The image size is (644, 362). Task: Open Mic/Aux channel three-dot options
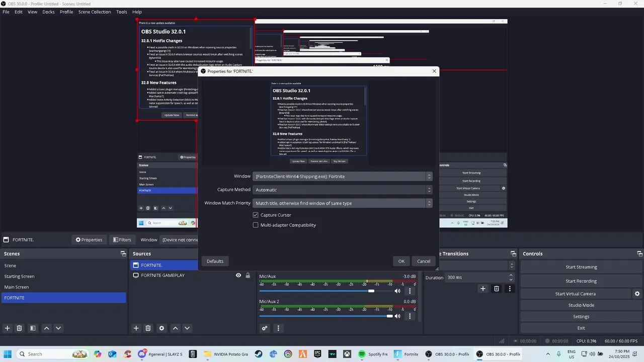[410, 291]
